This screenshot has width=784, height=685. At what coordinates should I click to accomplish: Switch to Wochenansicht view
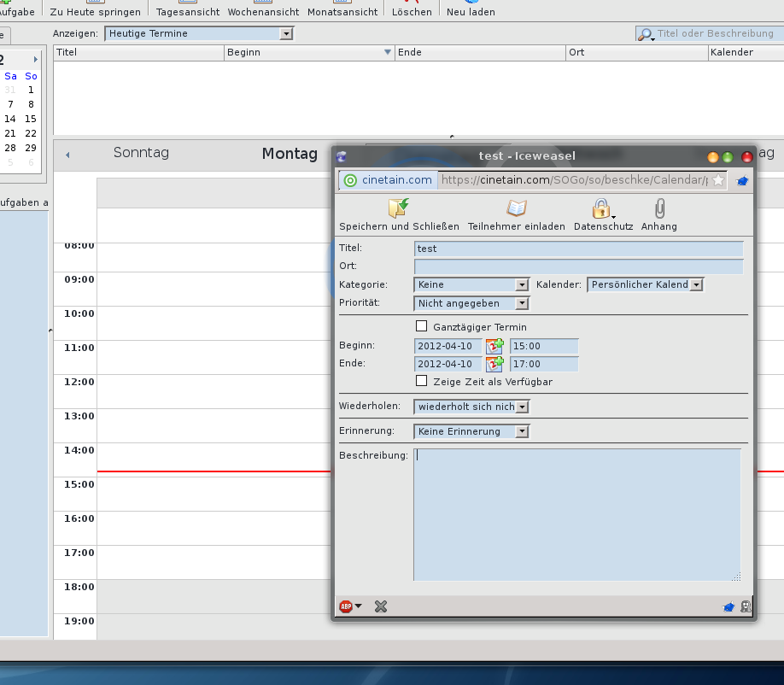tap(263, 12)
